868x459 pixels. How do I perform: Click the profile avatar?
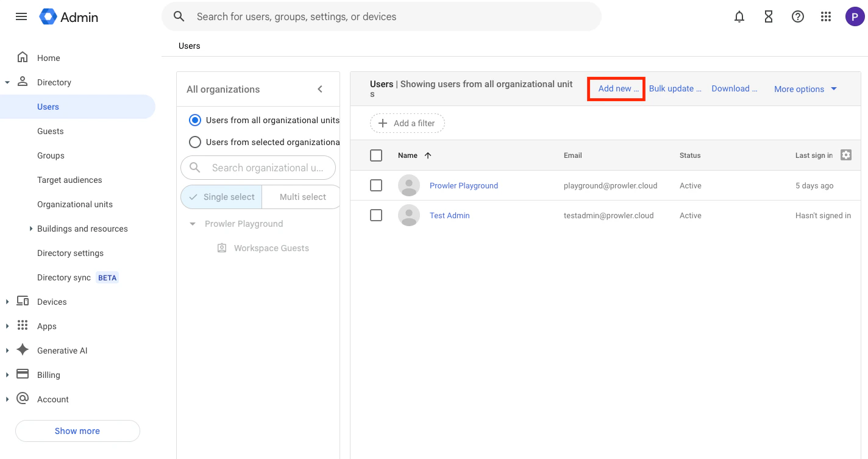tap(855, 16)
